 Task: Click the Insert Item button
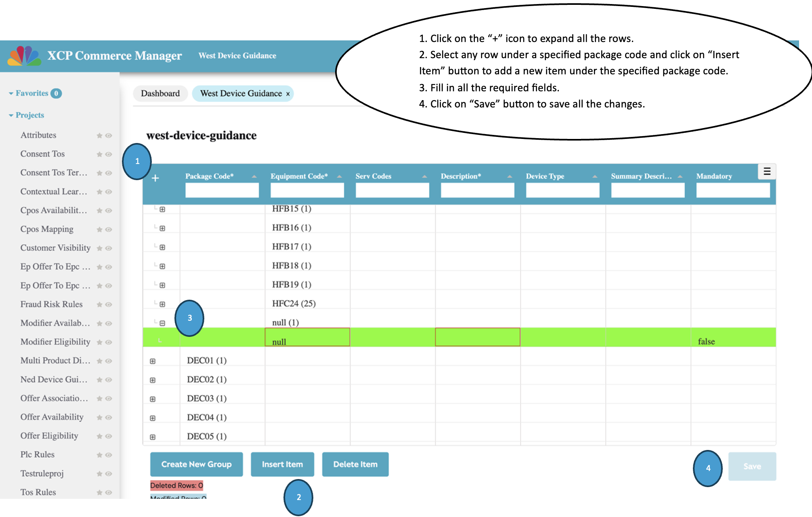(x=282, y=464)
